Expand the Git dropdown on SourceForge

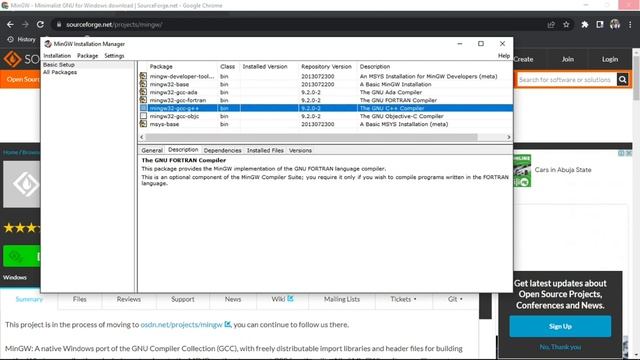tap(455, 299)
